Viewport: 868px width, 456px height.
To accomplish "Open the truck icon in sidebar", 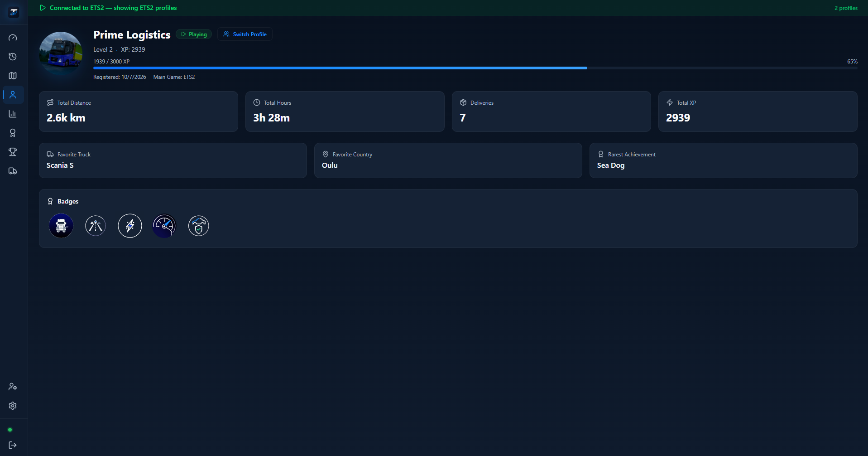I will [x=13, y=171].
